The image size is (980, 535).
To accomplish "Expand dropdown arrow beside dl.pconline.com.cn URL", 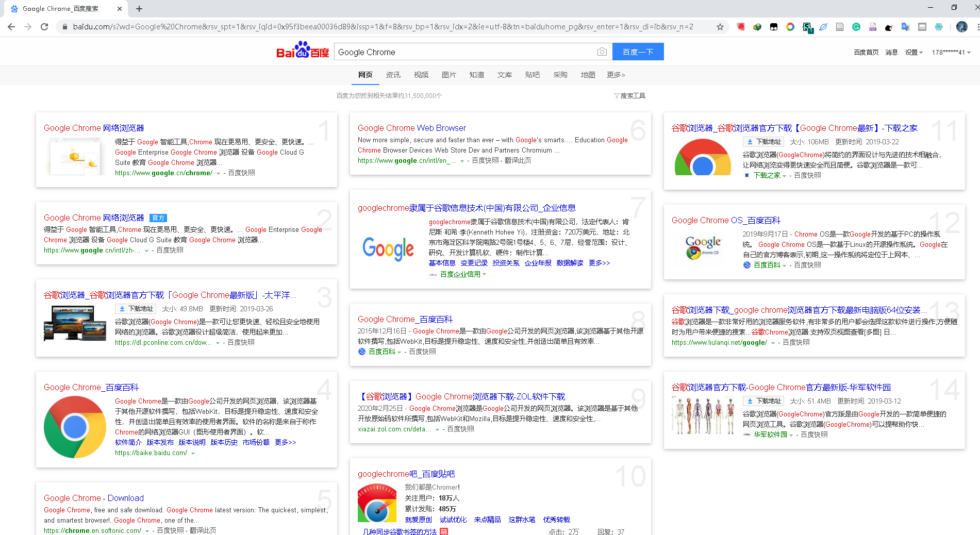I will click(218, 343).
